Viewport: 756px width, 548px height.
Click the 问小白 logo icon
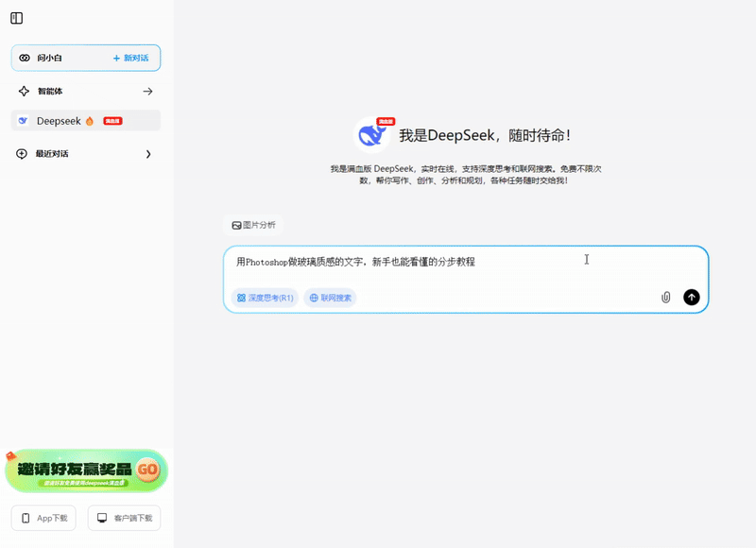[x=25, y=58]
